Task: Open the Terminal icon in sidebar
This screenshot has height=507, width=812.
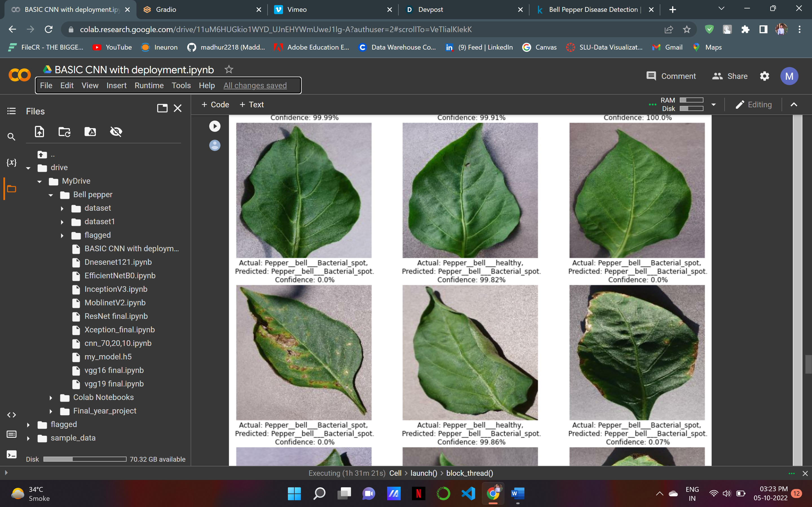Action: (11, 455)
